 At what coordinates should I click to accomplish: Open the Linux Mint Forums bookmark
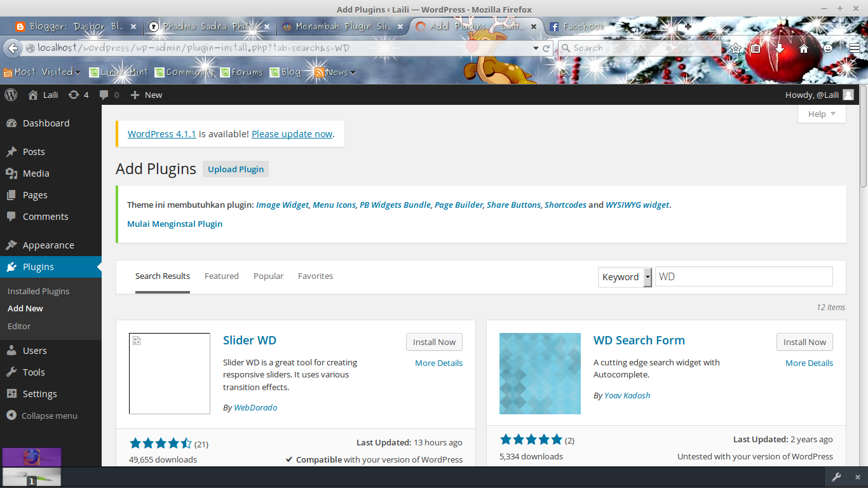click(x=241, y=72)
